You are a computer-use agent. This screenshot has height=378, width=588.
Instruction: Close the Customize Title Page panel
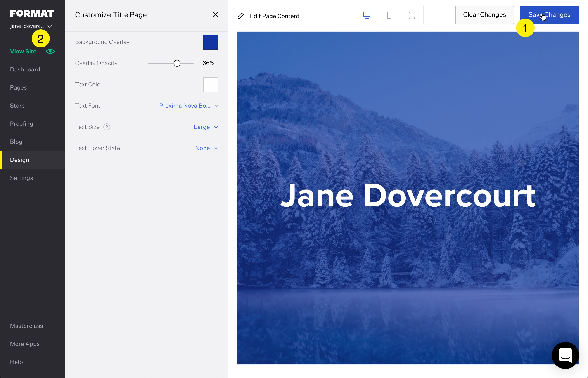(x=215, y=15)
